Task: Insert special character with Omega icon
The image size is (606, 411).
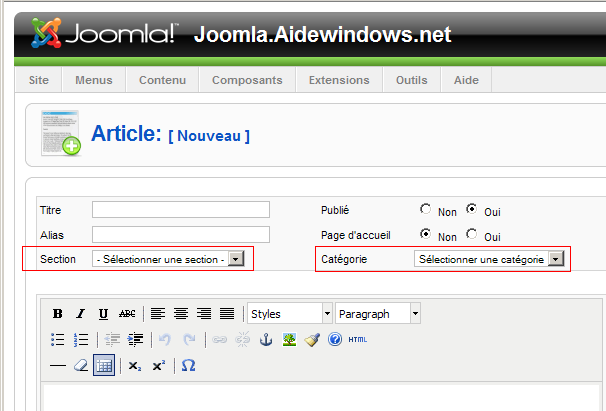Action: (188, 365)
